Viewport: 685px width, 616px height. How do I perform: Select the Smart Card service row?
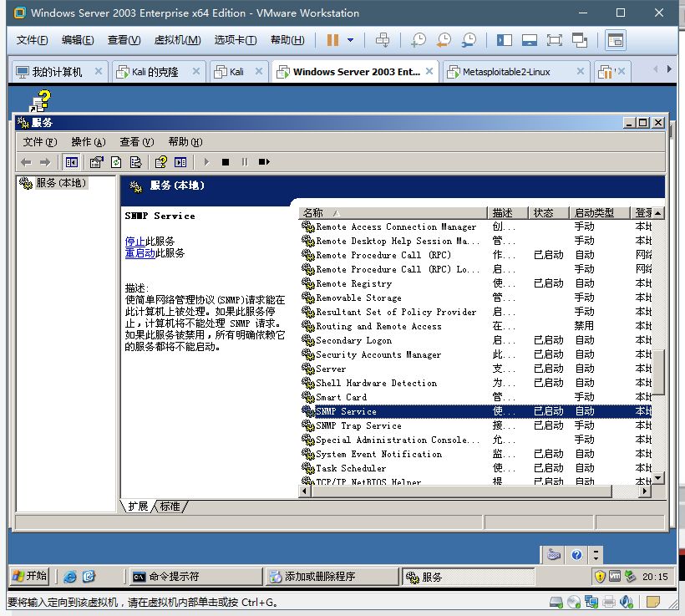476,397
